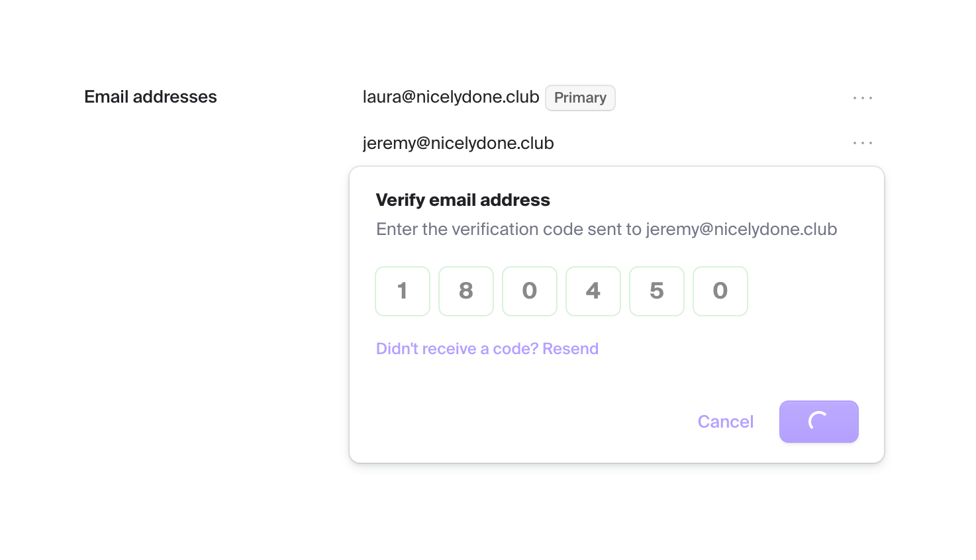Click the Primary badge next to laura's email
The height and width of the screenshot is (560, 976).
coord(580,98)
